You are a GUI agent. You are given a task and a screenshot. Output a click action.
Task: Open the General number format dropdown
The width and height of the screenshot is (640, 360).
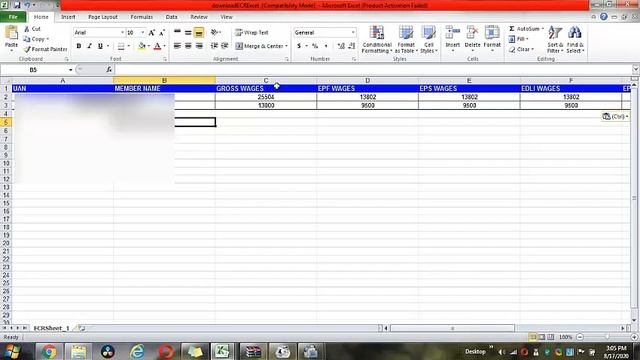click(x=353, y=32)
